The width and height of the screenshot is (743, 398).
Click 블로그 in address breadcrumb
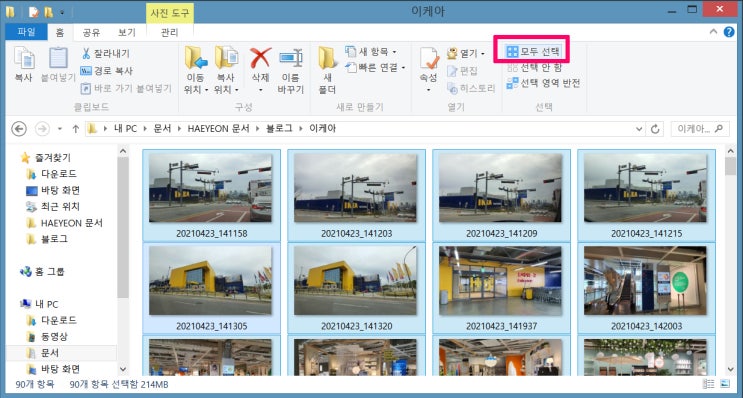pyautogui.click(x=279, y=128)
